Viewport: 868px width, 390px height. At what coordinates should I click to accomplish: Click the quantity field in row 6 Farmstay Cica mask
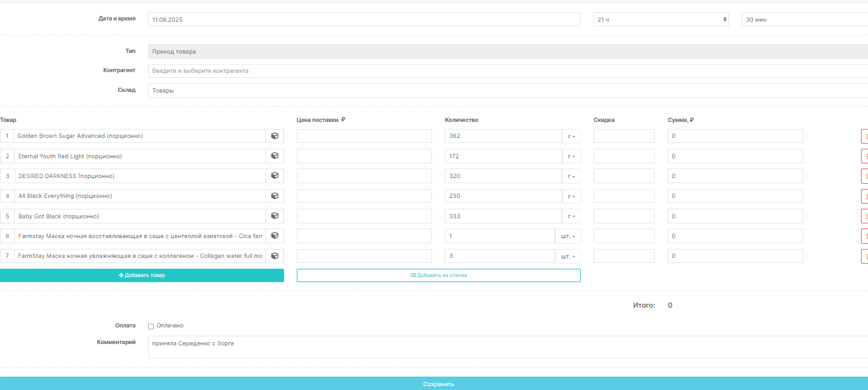click(x=500, y=236)
